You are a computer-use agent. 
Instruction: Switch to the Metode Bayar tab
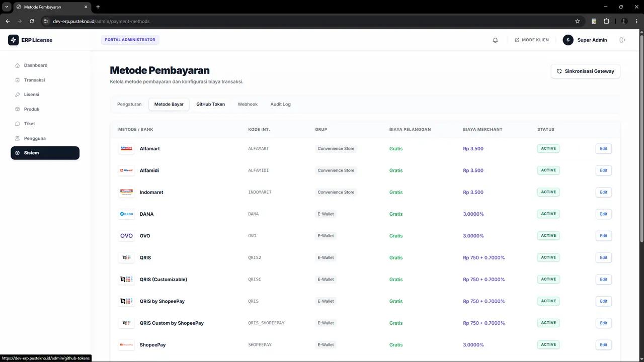169,104
